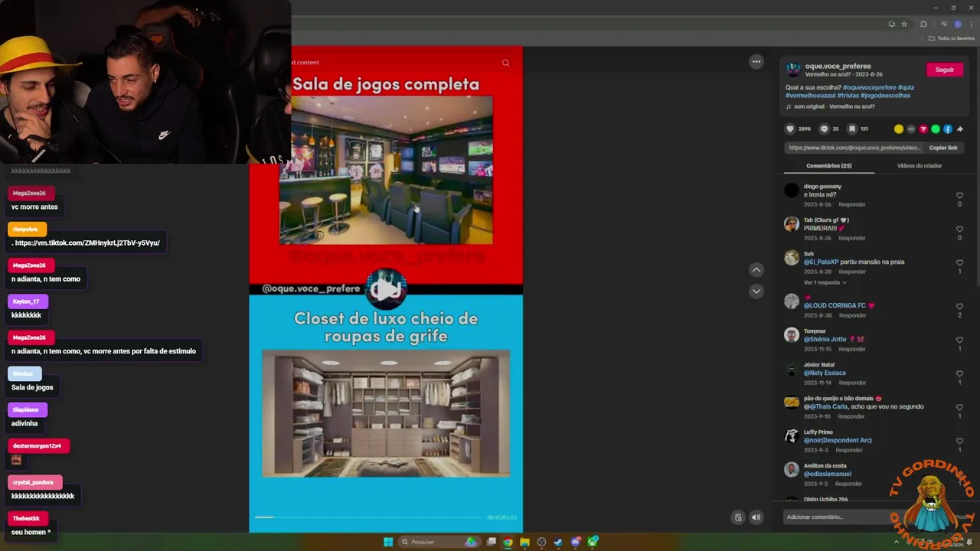Like Suh's comment heart

[959, 263]
